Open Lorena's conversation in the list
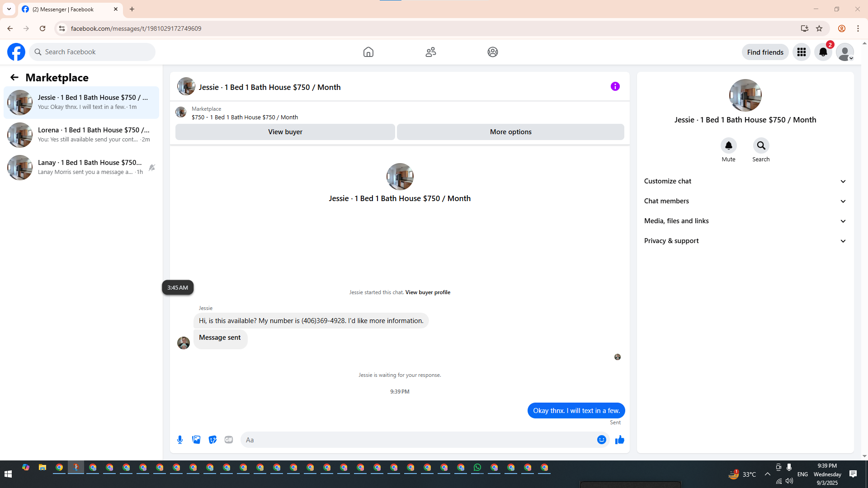868x488 pixels. [x=81, y=135]
